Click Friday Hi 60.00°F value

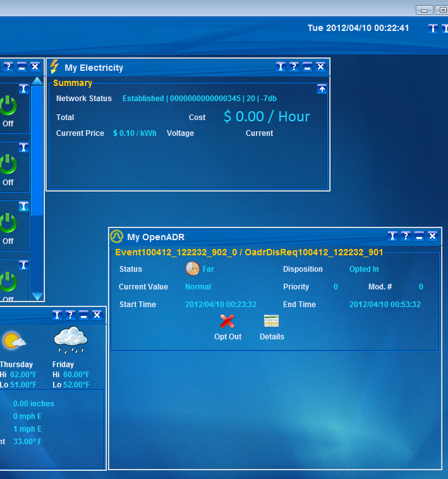[76, 375]
